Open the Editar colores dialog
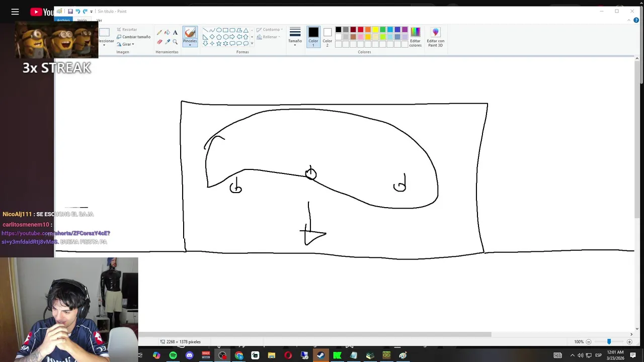 [x=415, y=38]
